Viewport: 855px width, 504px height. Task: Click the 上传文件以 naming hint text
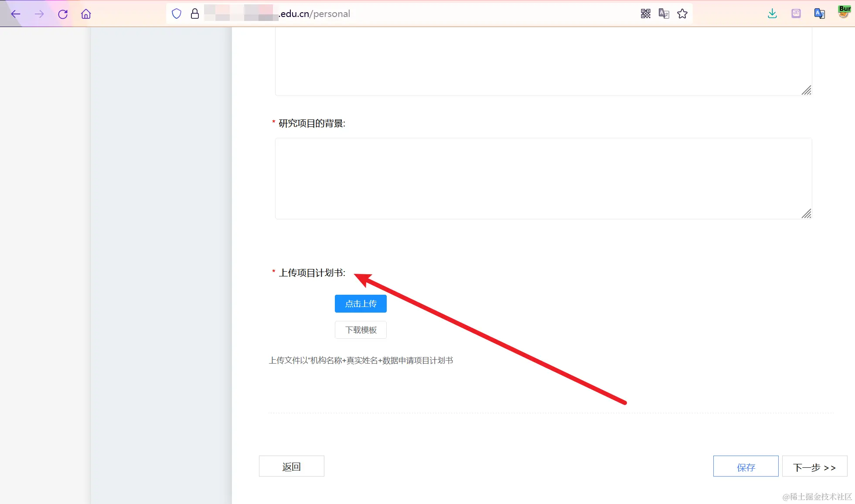(361, 360)
